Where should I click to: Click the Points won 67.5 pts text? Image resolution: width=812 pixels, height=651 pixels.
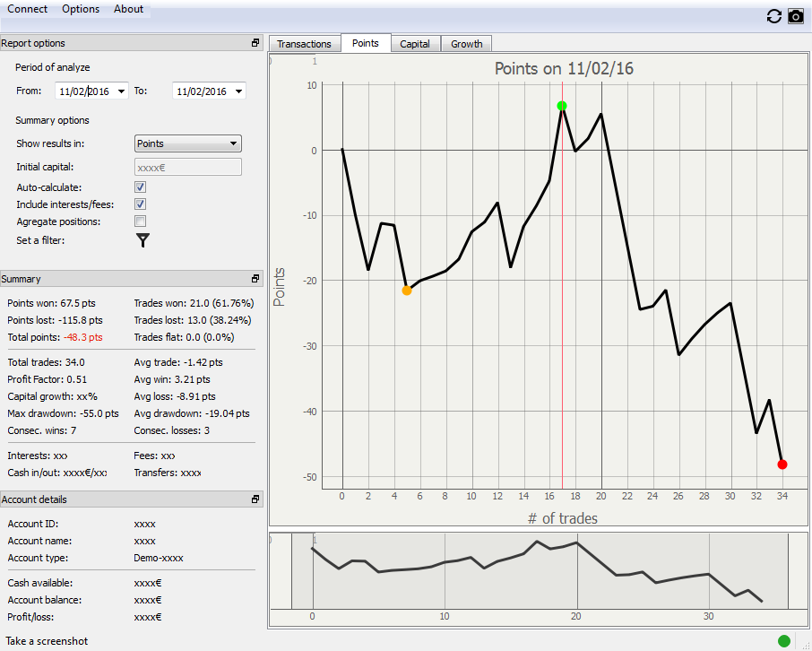[51, 303]
